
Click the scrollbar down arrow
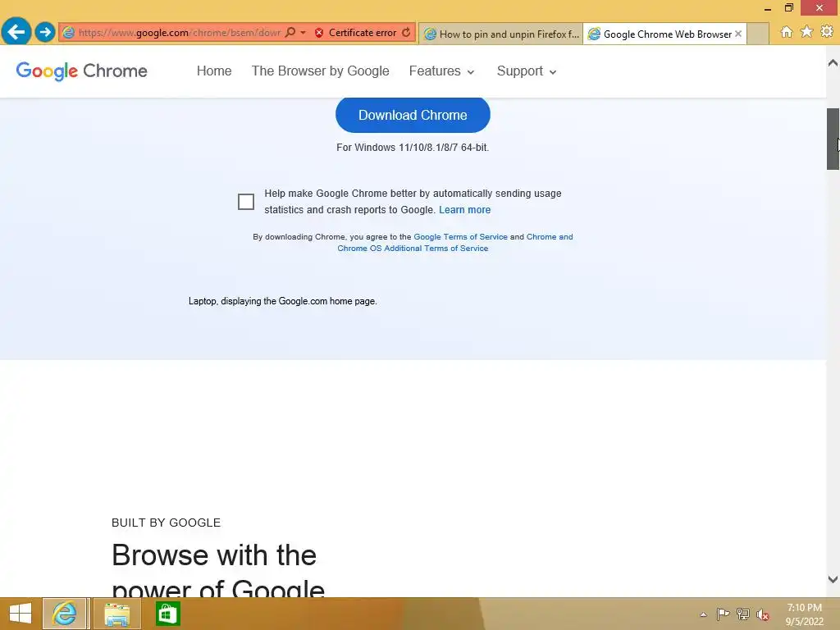coord(833,579)
